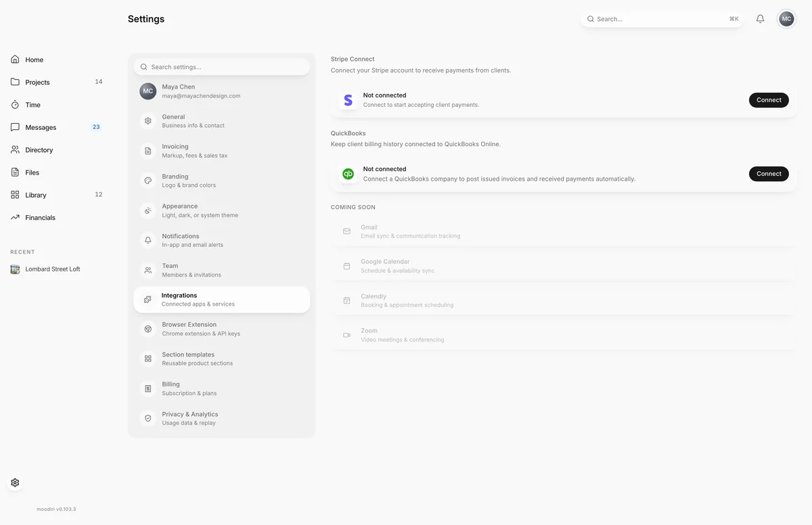The image size is (812, 525).
Task: Click the moodiri v0.103.3 version text
Action: (56, 509)
